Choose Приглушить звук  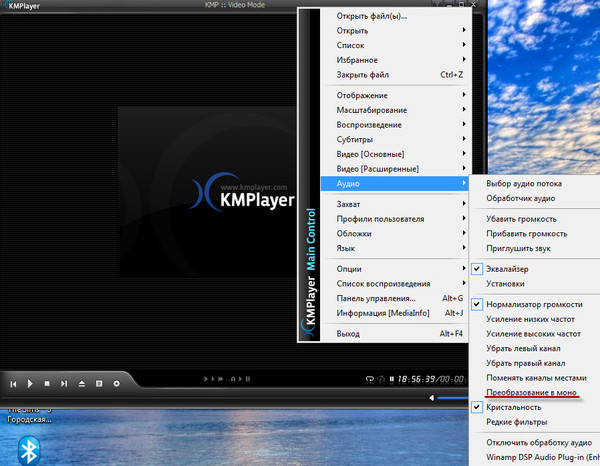(535, 248)
